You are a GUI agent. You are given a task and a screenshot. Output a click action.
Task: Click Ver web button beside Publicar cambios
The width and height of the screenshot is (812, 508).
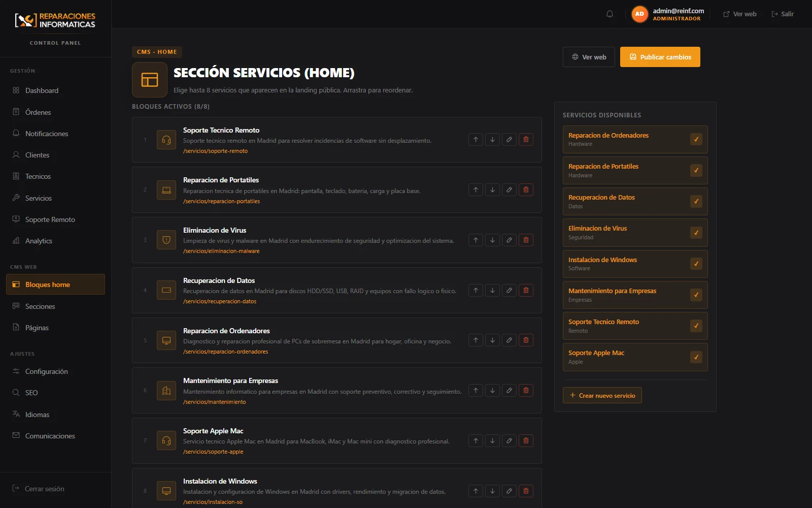coord(589,57)
